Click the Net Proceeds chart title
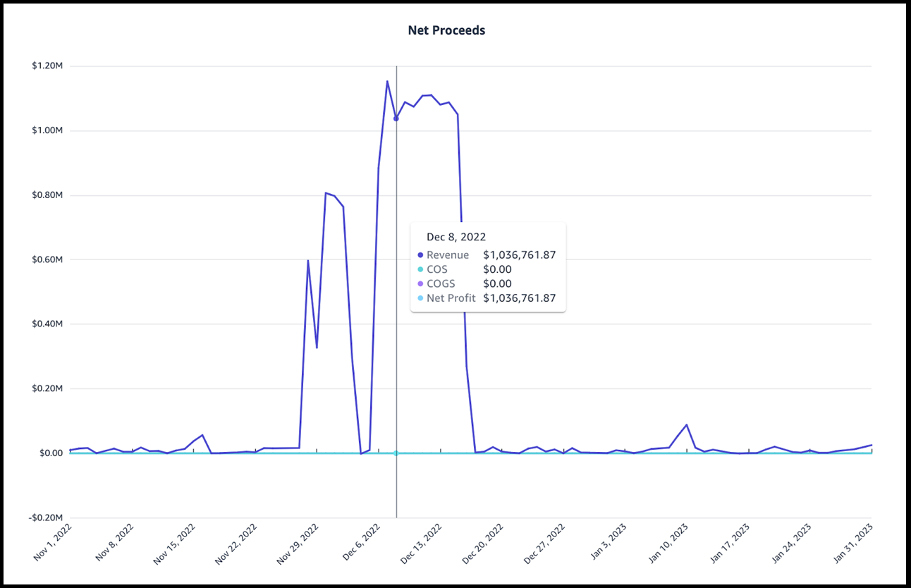This screenshot has height=588, width=911. tap(446, 30)
